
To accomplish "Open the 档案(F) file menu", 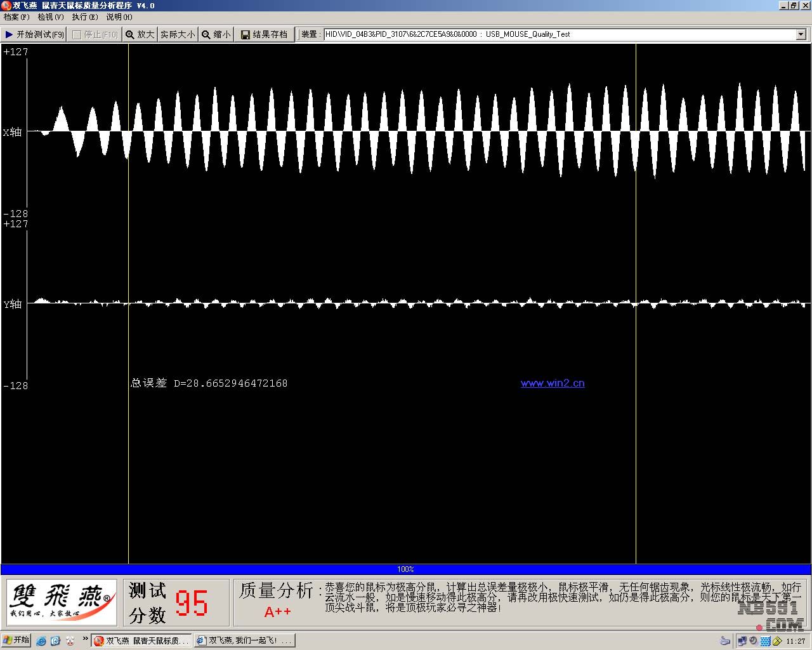I will [x=16, y=17].
